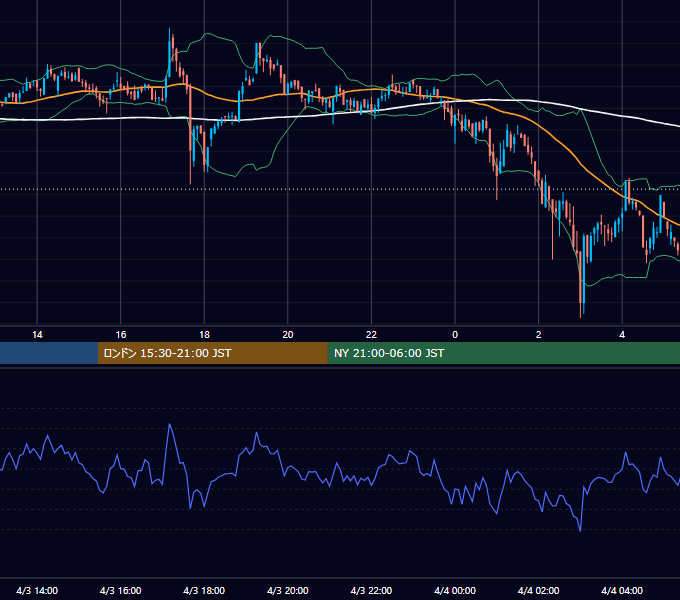Viewport: 680px width, 600px height.
Task: Click the unlabeled blue session bar segment
Action: (x=49, y=353)
